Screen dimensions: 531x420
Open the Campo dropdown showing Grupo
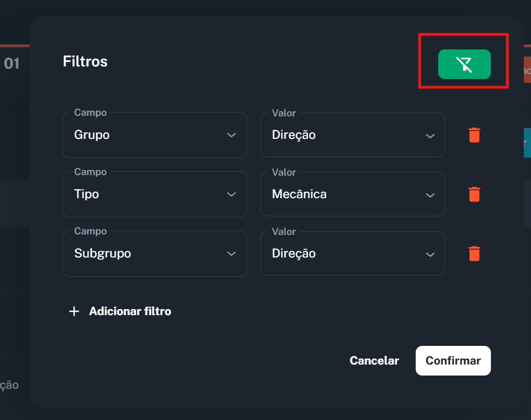pos(155,135)
